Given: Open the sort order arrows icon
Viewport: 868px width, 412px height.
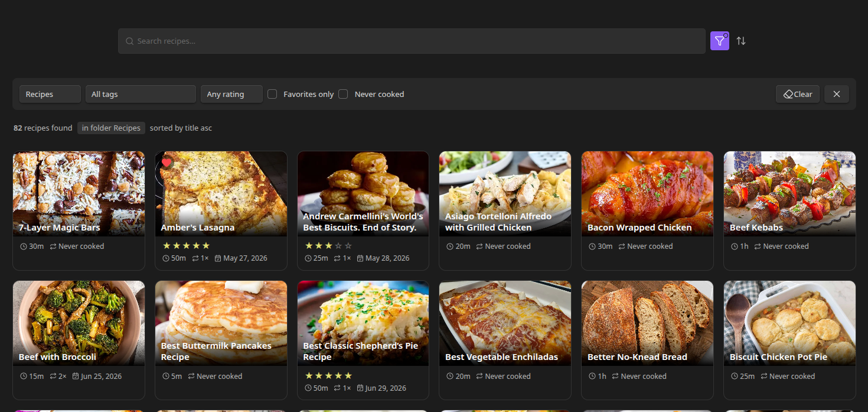Looking at the screenshot, I should (x=741, y=41).
